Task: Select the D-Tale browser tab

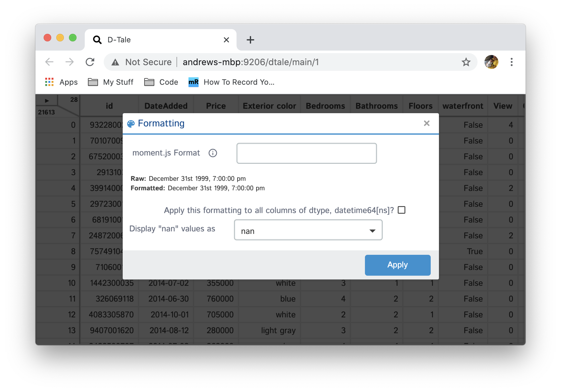Action: coord(161,40)
